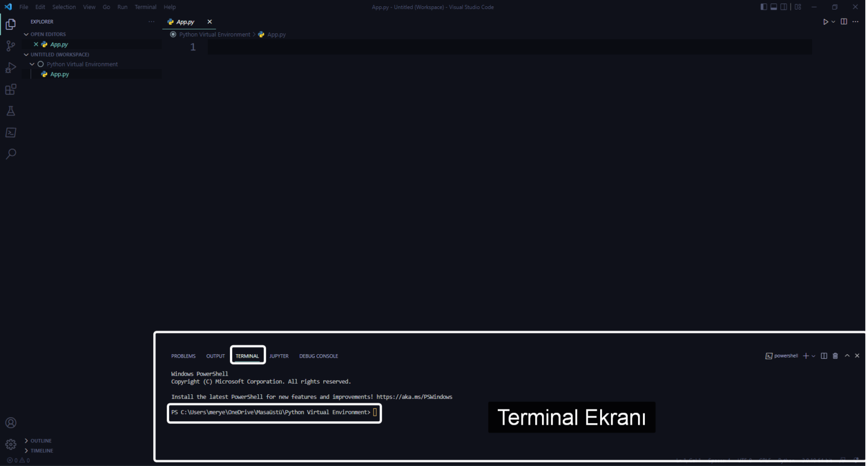Open the Manage settings gear

[x=10, y=444]
